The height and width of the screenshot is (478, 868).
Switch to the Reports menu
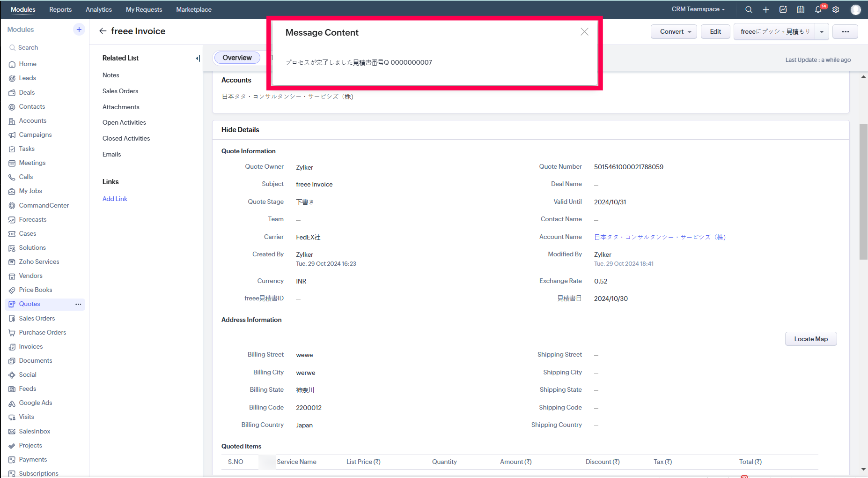tap(60, 9)
